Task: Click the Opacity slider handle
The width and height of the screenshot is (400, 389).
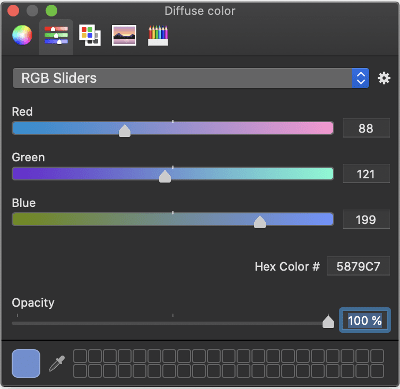Action: point(328,322)
